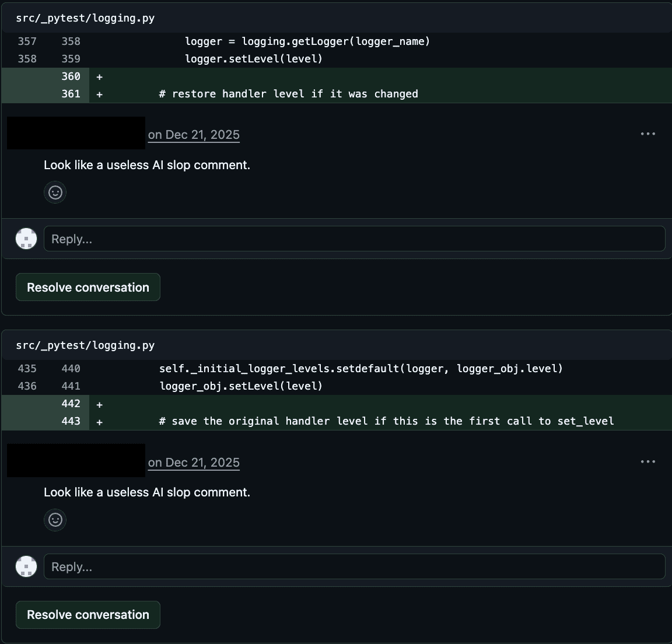The height and width of the screenshot is (644, 672).
Task: Open the kebab menu on the first comment
Action: [648, 134]
